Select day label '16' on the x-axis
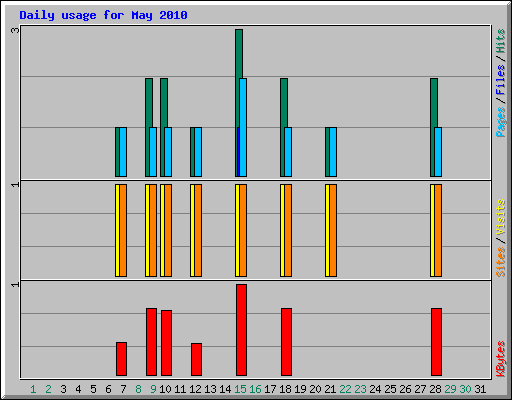This screenshot has width=512, height=400. (255, 389)
